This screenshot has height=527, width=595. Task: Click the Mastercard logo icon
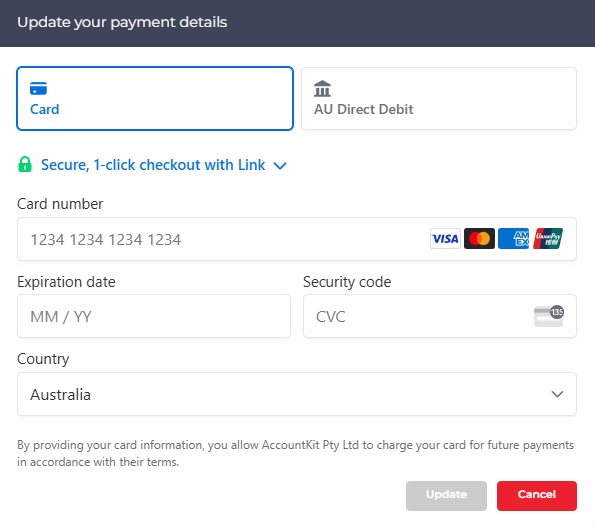pos(479,239)
